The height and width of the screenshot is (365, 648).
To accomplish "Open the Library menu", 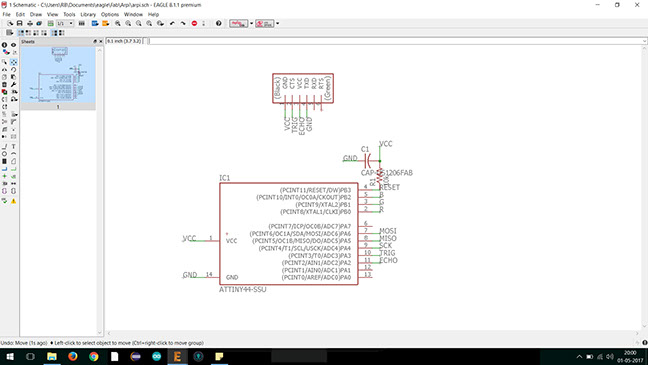I will [x=88, y=14].
